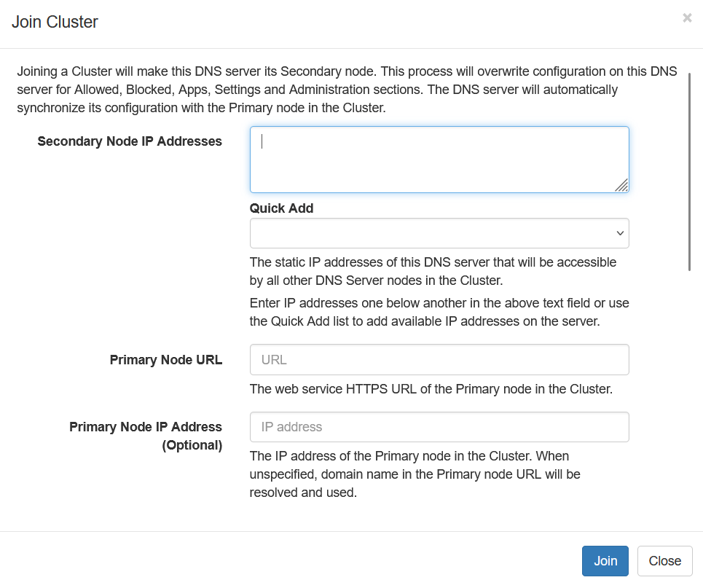
Task: Click the intro paragraph about joining a Cluster
Action: point(347,90)
